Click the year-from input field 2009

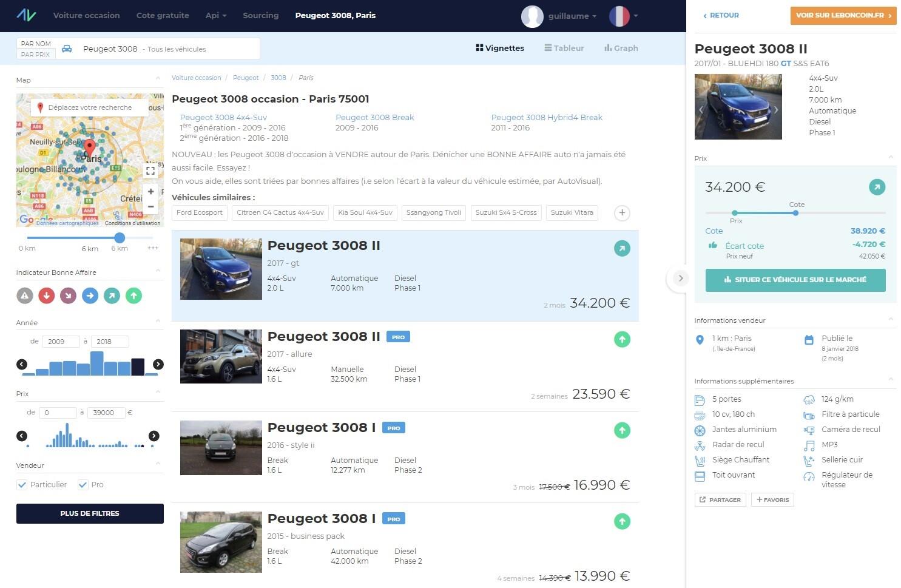[60, 342]
